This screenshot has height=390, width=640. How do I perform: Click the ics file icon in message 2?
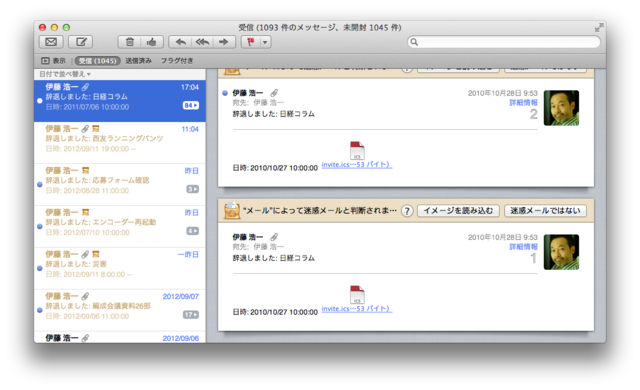click(x=357, y=150)
